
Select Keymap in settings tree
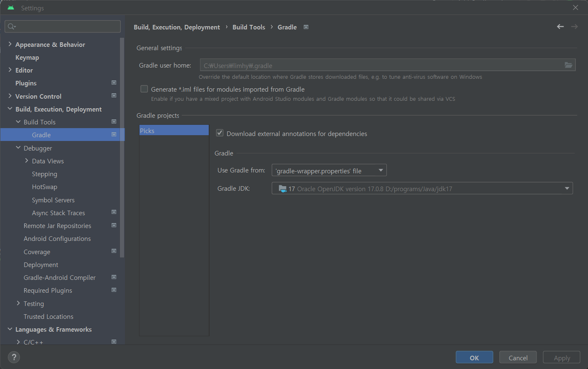coord(27,57)
